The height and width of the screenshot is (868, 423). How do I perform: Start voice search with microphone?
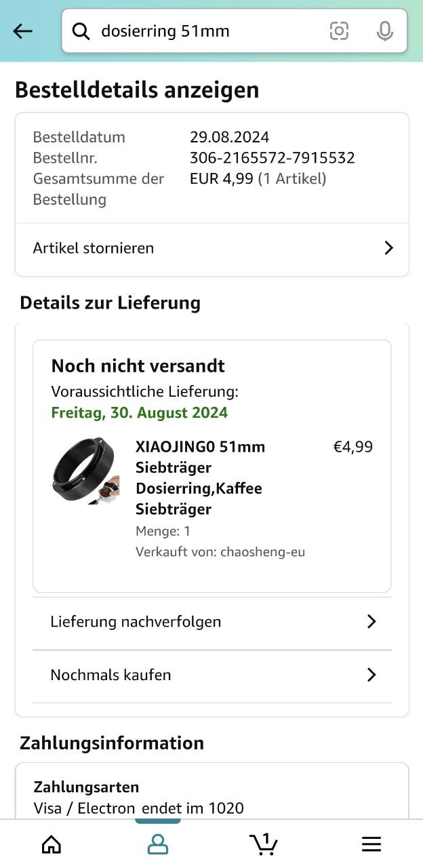pyautogui.click(x=384, y=31)
